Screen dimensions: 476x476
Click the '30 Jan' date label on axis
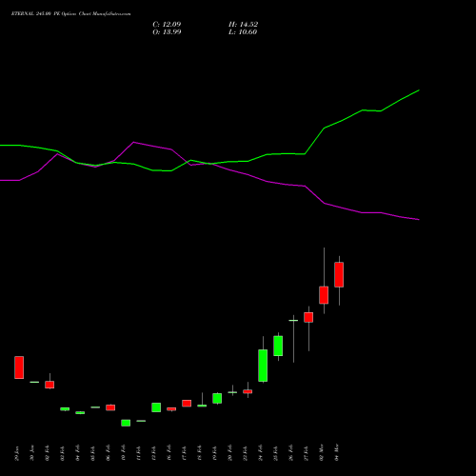(32, 453)
